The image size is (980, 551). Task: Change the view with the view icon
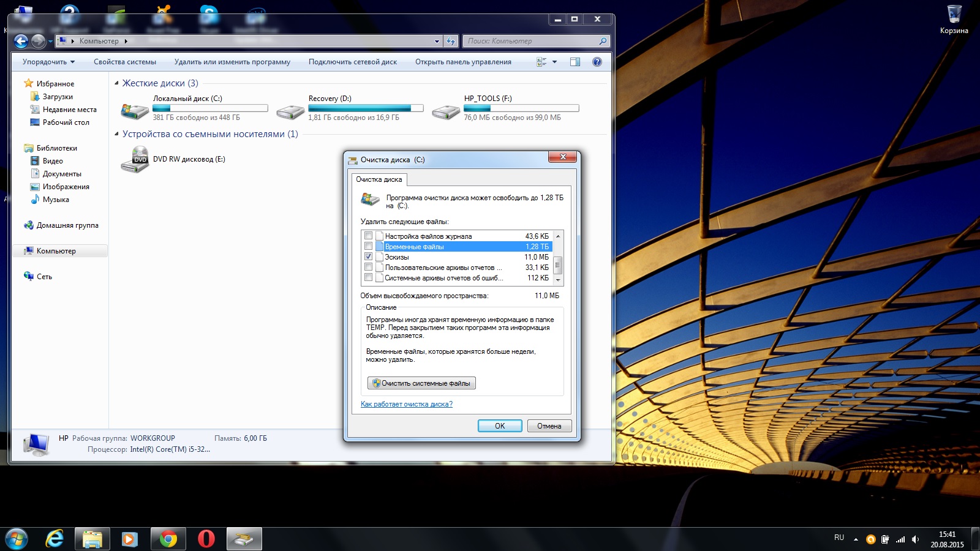coord(541,62)
